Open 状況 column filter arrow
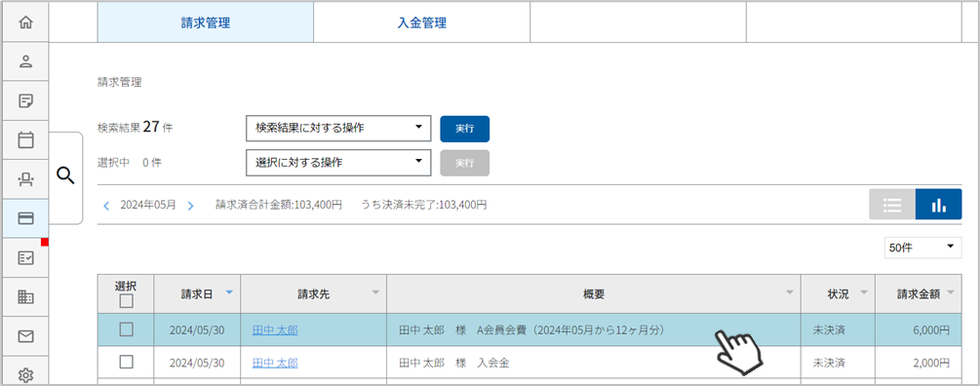This screenshot has width=980, height=386. pyautogui.click(x=864, y=292)
